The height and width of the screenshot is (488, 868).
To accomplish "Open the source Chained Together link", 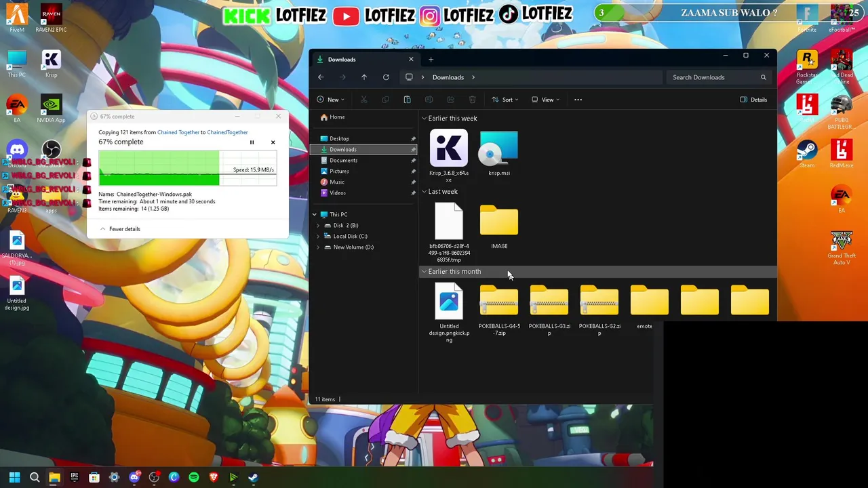I will (x=178, y=132).
